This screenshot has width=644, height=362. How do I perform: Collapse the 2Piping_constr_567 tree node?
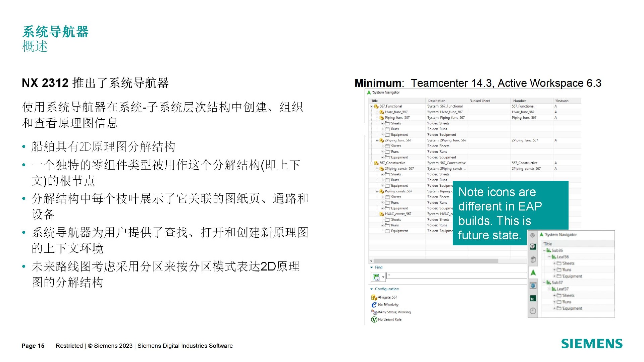377,169
